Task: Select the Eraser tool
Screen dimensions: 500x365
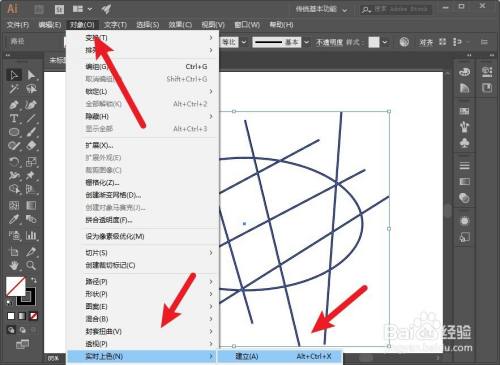Action: [x=31, y=146]
